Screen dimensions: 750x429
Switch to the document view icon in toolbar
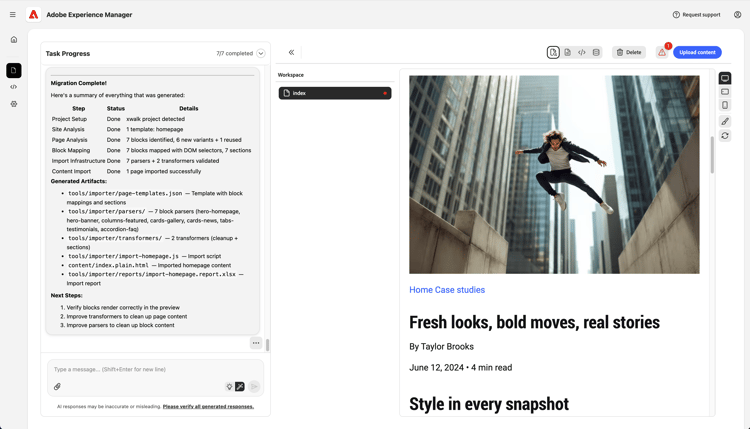[567, 53]
